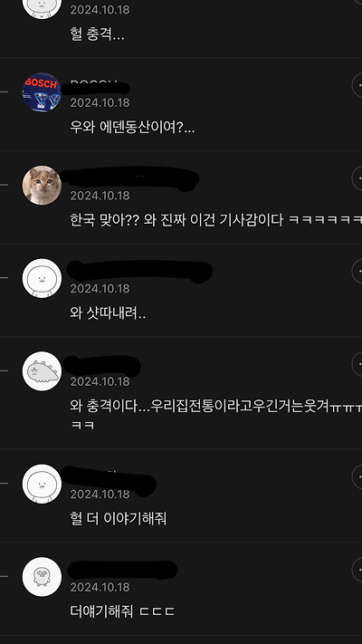This screenshot has width=362, height=644.
Task: Tap the penguin avatar near '더얘기해줘'
Action: [x=42, y=577]
